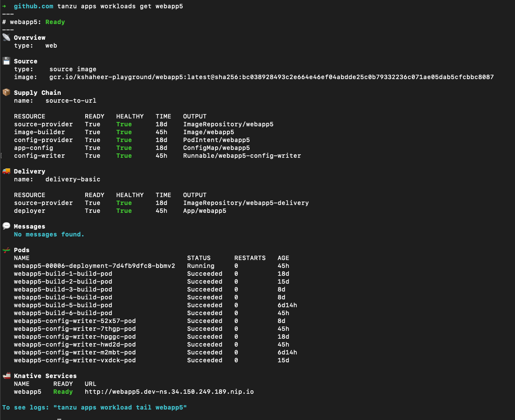Viewport: 515px width, 420px height.
Task: Click ConfigMap/webapp5 output cell
Action: tap(216, 148)
